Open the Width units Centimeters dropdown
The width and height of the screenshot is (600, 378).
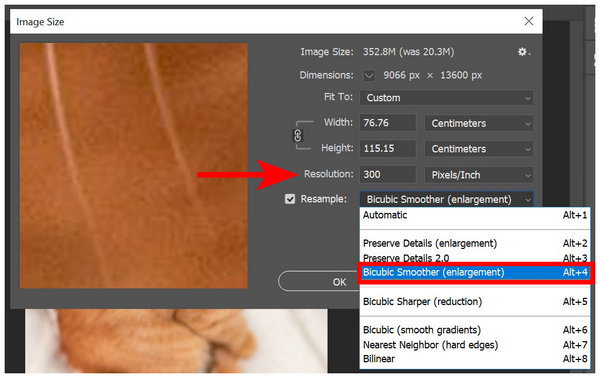pos(479,123)
